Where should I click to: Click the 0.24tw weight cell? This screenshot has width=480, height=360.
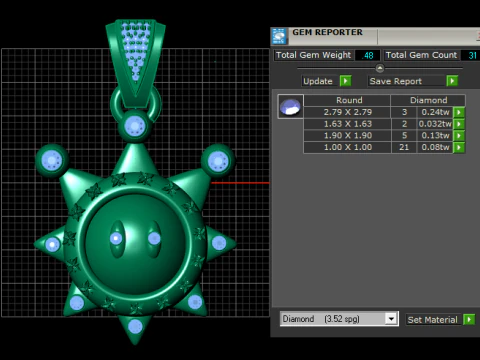point(435,112)
